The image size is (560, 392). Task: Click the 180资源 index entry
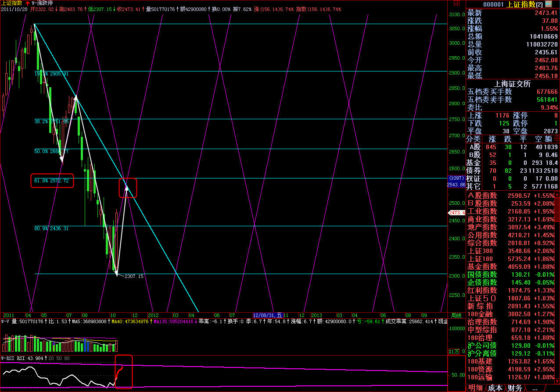(x=480, y=370)
